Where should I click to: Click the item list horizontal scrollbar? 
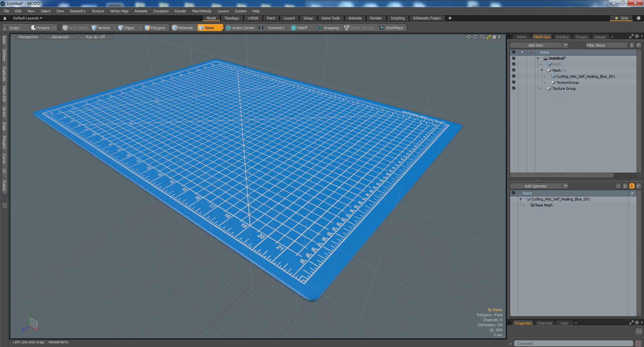point(562,175)
